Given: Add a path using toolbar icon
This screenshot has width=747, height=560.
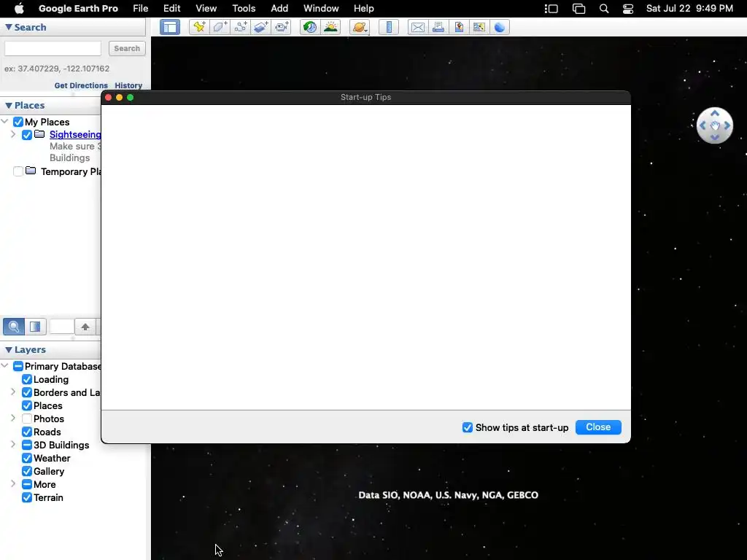Looking at the screenshot, I should coord(241,27).
